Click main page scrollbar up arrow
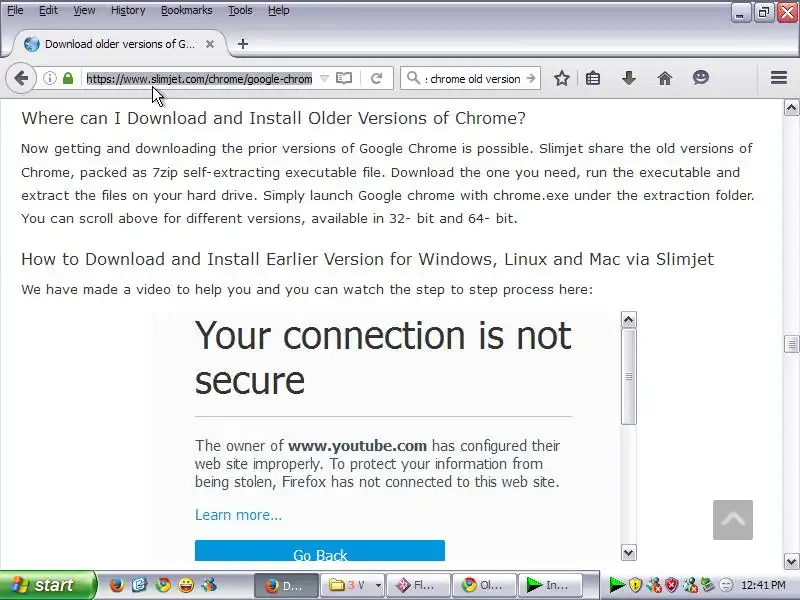This screenshot has width=800, height=600. 791,108
